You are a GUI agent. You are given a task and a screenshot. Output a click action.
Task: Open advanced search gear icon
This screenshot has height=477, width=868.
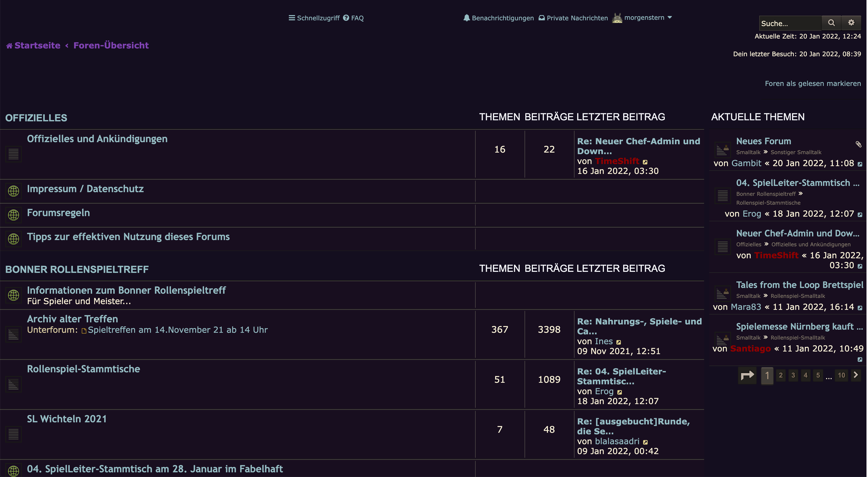coord(851,23)
